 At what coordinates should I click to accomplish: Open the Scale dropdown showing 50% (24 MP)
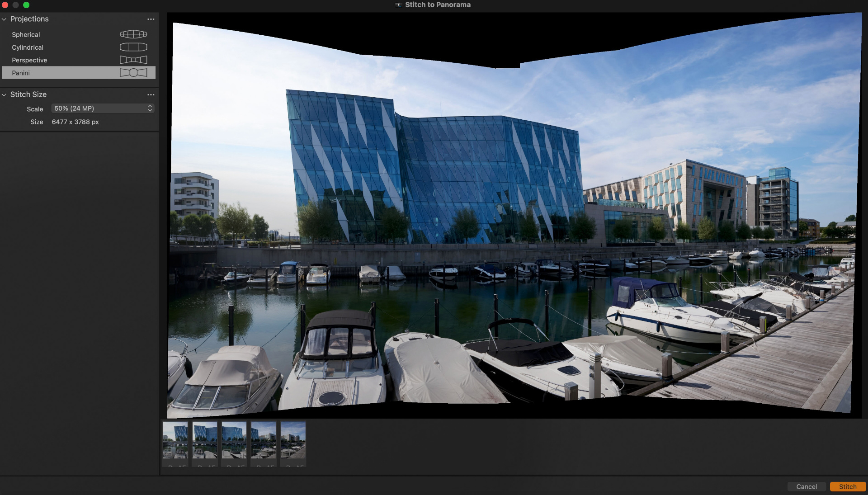click(99, 108)
